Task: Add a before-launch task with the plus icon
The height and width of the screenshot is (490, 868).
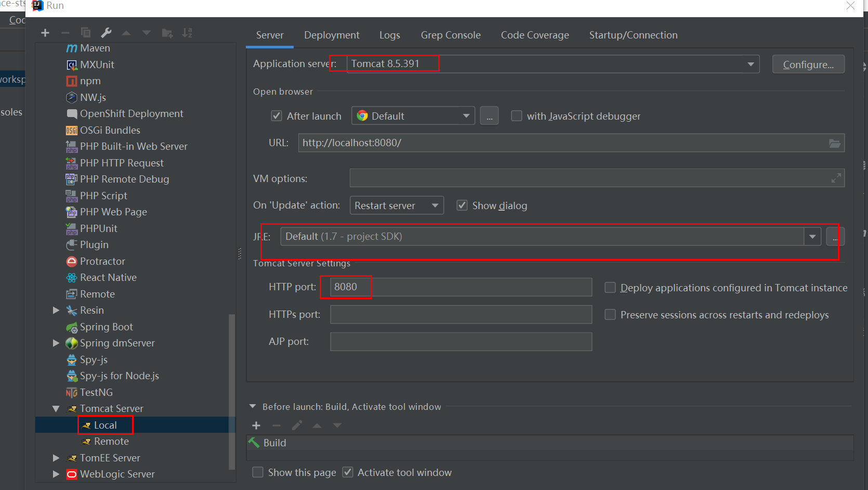Action: [256, 425]
